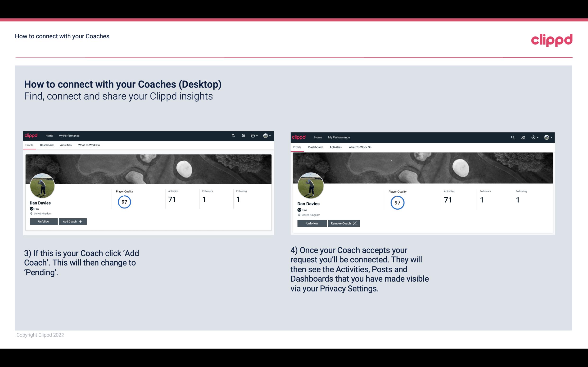Expand 'My Performance' dropdown in right nav

[x=339, y=137]
